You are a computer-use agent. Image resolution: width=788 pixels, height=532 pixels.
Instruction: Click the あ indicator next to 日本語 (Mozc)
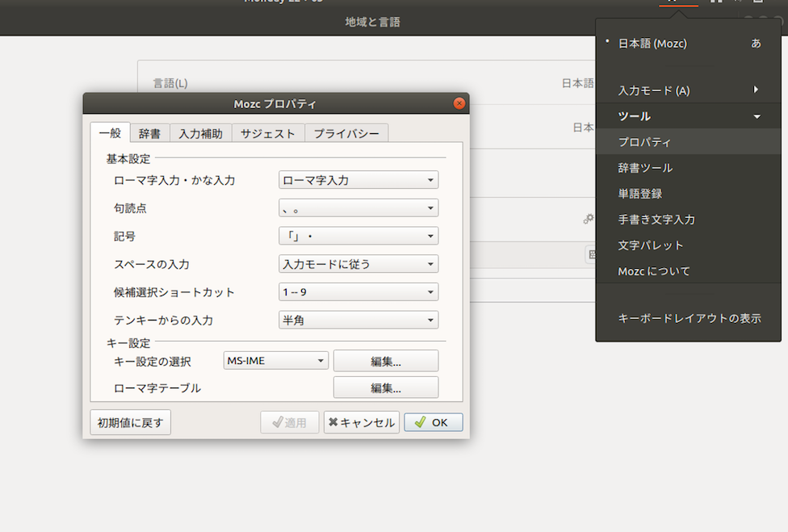(x=756, y=44)
